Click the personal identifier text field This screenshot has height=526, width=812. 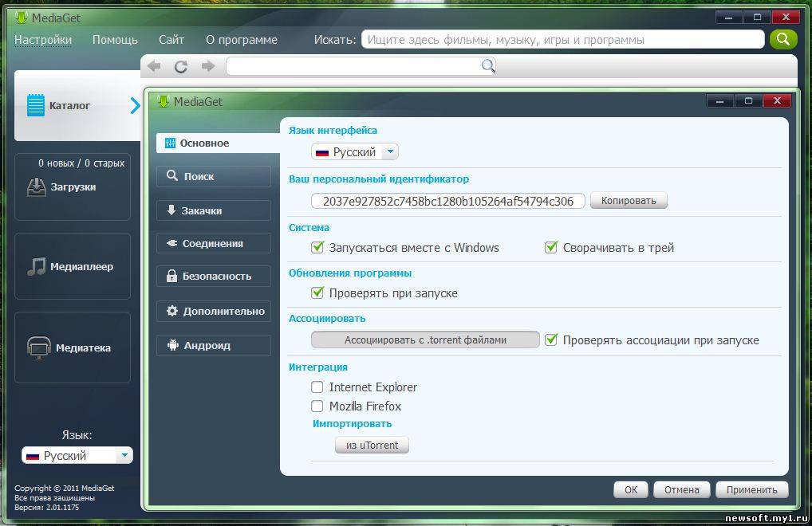click(448, 201)
